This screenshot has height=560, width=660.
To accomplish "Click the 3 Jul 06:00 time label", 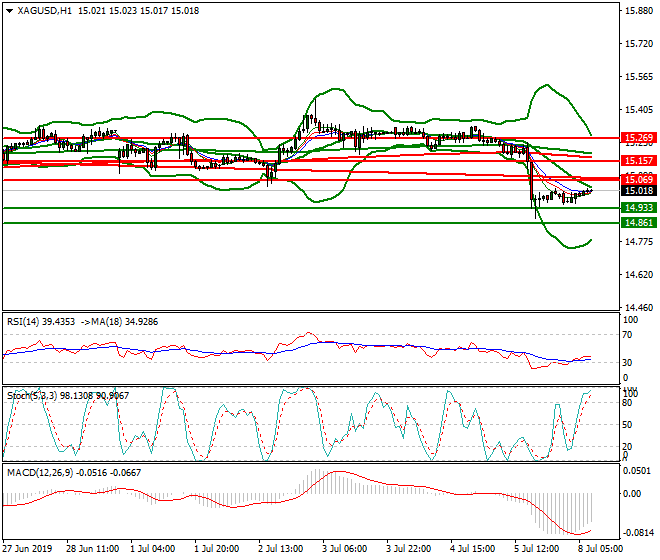I will [342, 549].
